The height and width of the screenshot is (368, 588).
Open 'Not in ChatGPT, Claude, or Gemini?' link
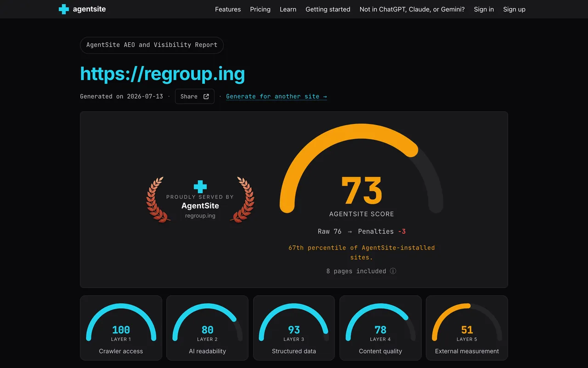pyautogui.click(x=412, y=9)
